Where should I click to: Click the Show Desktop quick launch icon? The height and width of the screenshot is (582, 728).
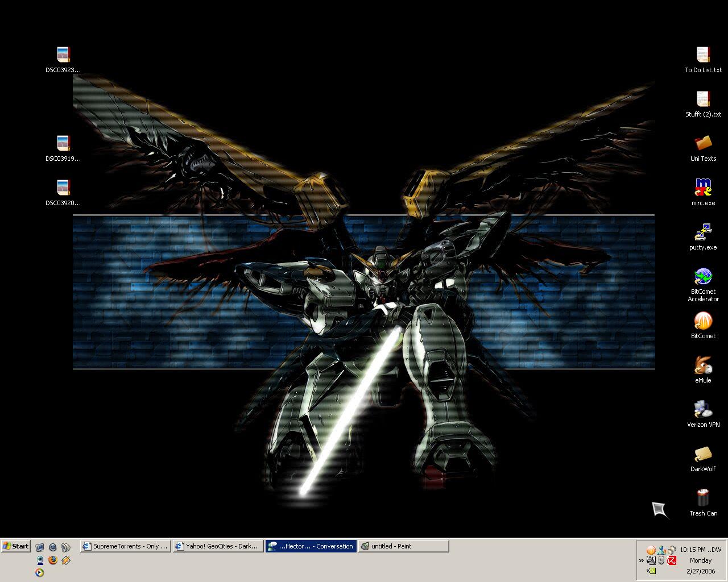(x=40, y=547)
